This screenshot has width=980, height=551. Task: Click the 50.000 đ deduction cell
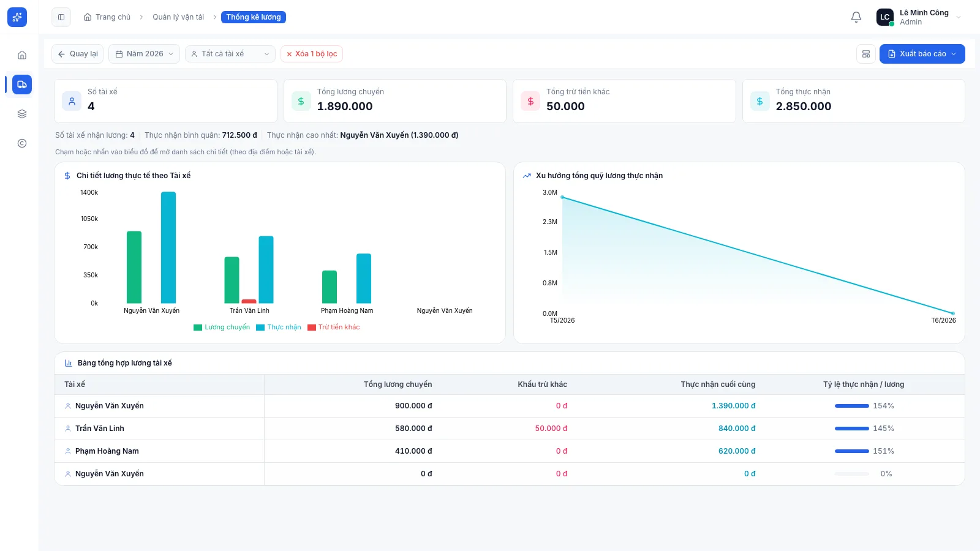coord(551,429)
